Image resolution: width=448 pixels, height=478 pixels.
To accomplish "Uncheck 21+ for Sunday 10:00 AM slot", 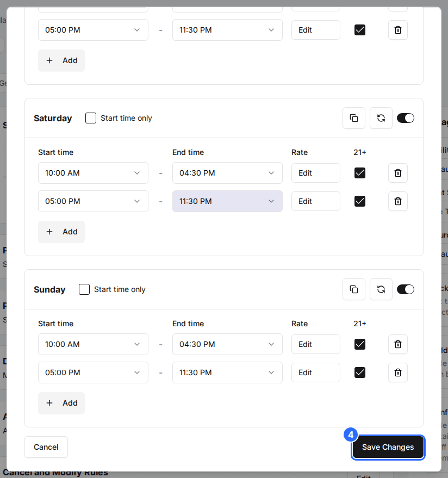I will pos(360,344).
